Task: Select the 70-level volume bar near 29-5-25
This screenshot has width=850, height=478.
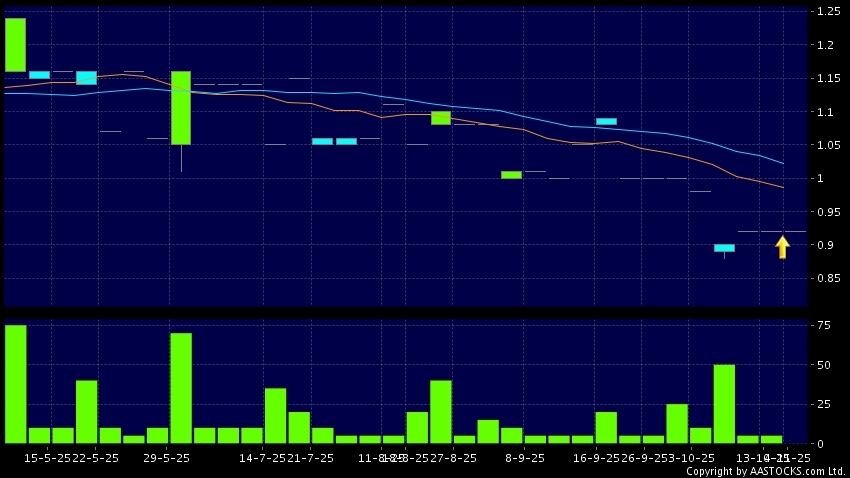Action: click(180, 388)
